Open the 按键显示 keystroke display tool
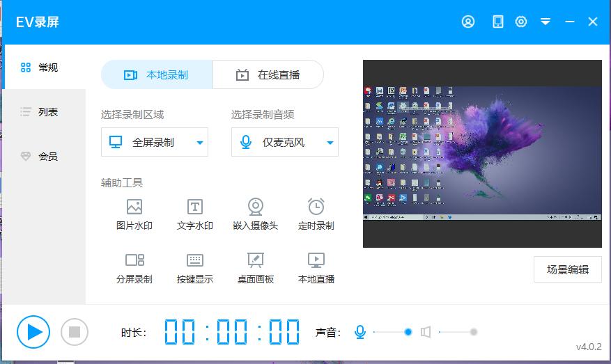The height and width of the screenshot is (364, 611). 195,268
